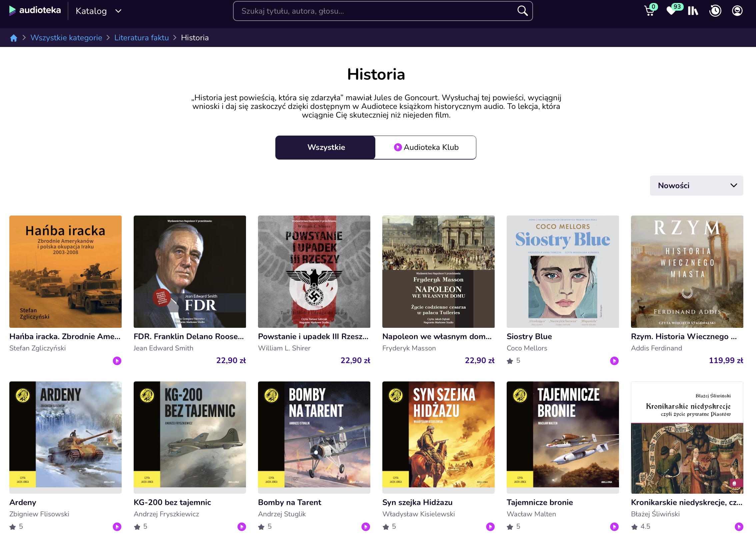
Task: Open author link Wacław Malten
Action: coord(531,514)
